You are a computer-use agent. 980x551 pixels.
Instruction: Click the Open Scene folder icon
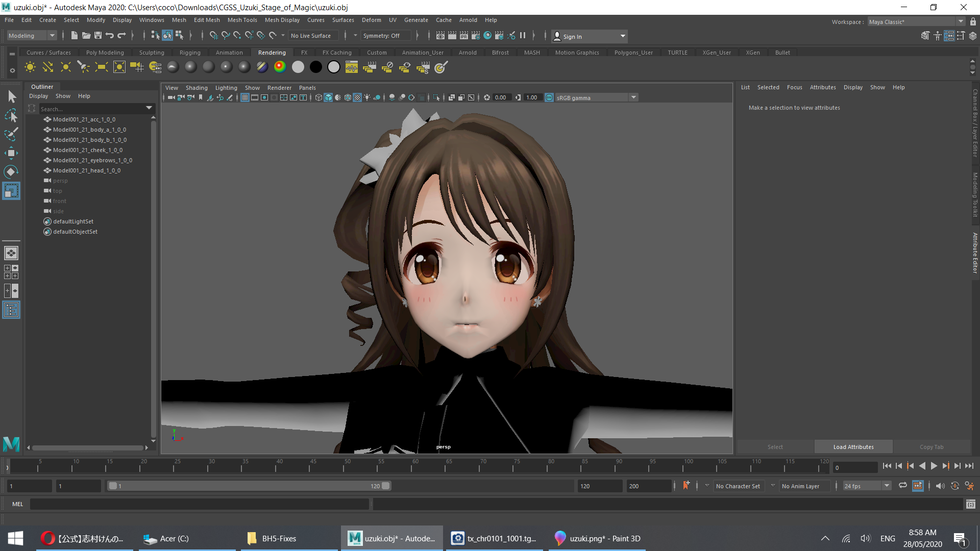point(86,35)
